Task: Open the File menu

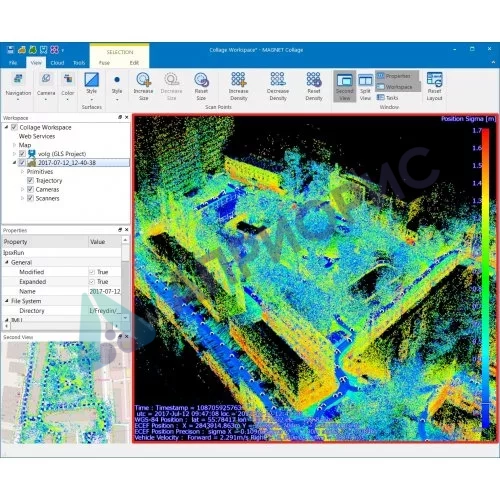Action: click(x=13, y=63)
